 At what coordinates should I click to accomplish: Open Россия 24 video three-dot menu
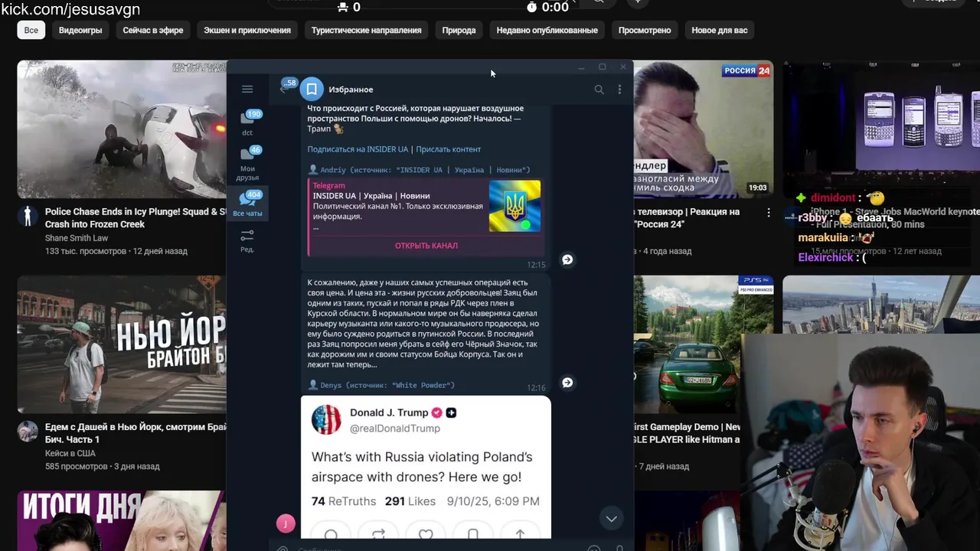pyautogui.click(x=769, y=213)
